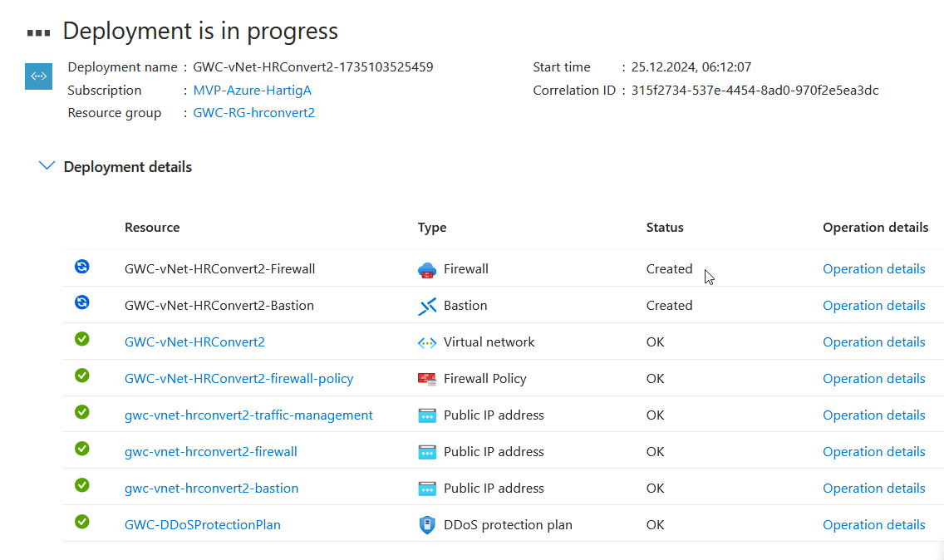Click the DDoS protection plan shield icon

[426, 524]
